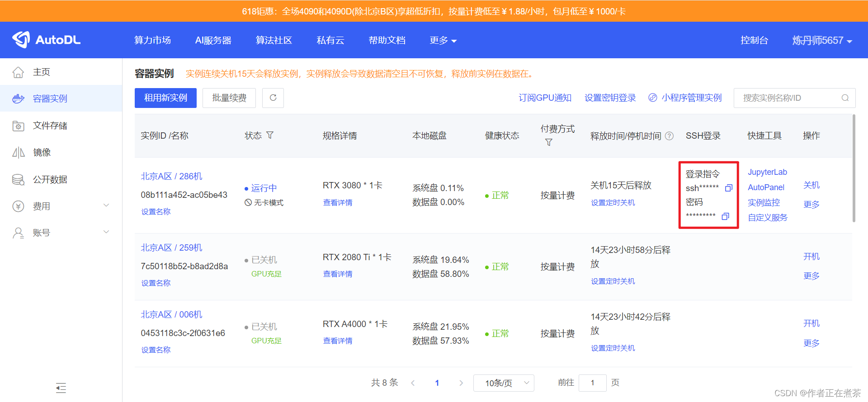Copy the SSH login command
The image size is (868, 402).
728,188
